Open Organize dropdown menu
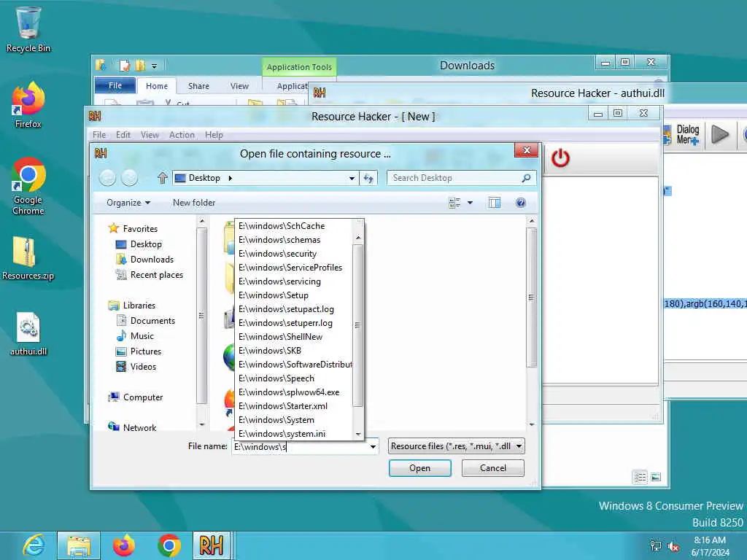 [x=128, y=203]
